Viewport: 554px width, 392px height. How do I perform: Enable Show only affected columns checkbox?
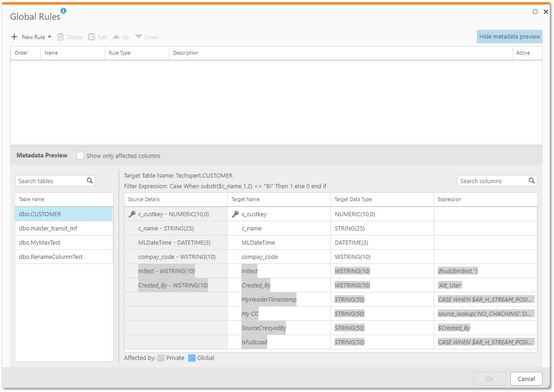click(x=80, y=156)
